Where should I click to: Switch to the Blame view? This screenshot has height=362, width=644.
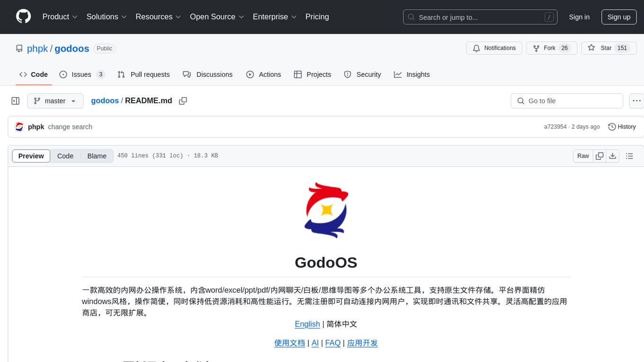point(97,156)
